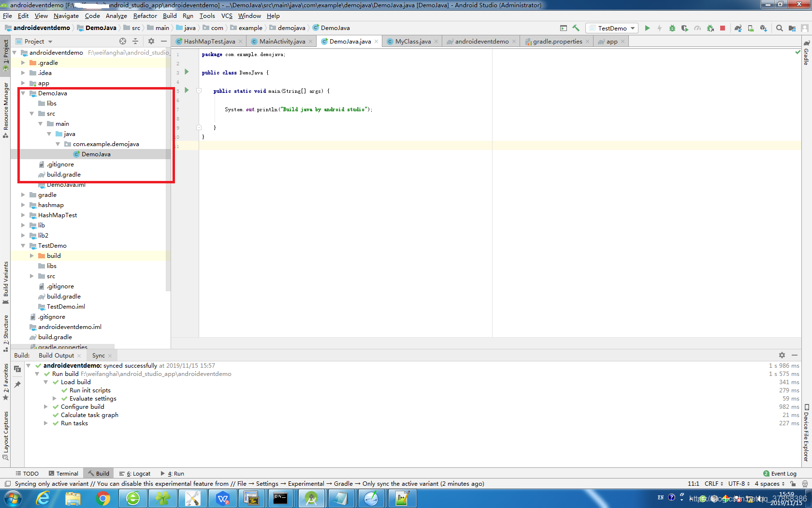
Task: Hide the Project panel with minus icon
Action: pos(164,41)
